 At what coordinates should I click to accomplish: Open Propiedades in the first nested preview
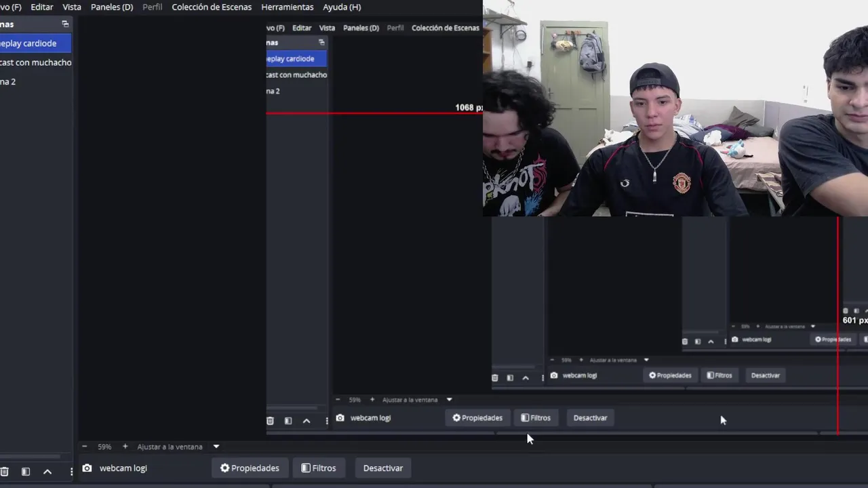(x=477, y=418)
